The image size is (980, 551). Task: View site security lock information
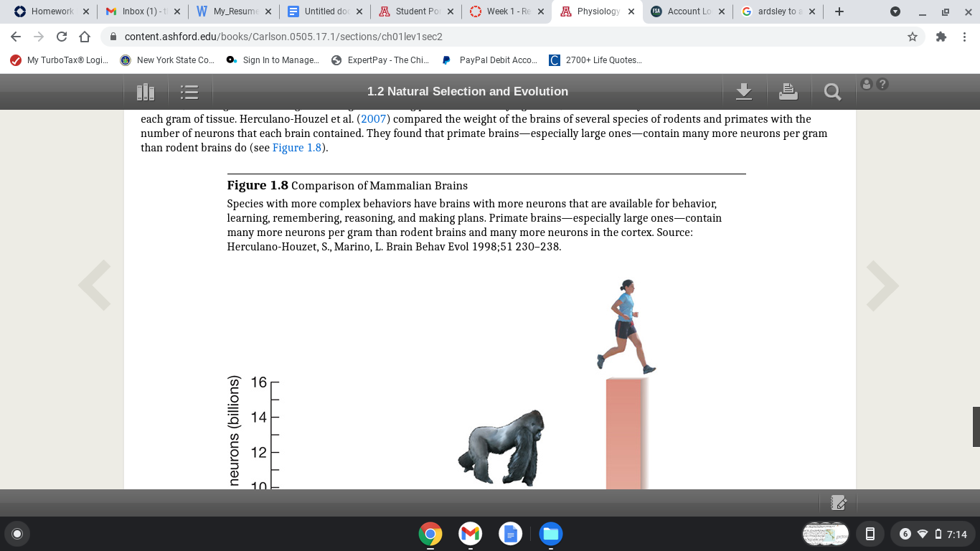[113, 37]
